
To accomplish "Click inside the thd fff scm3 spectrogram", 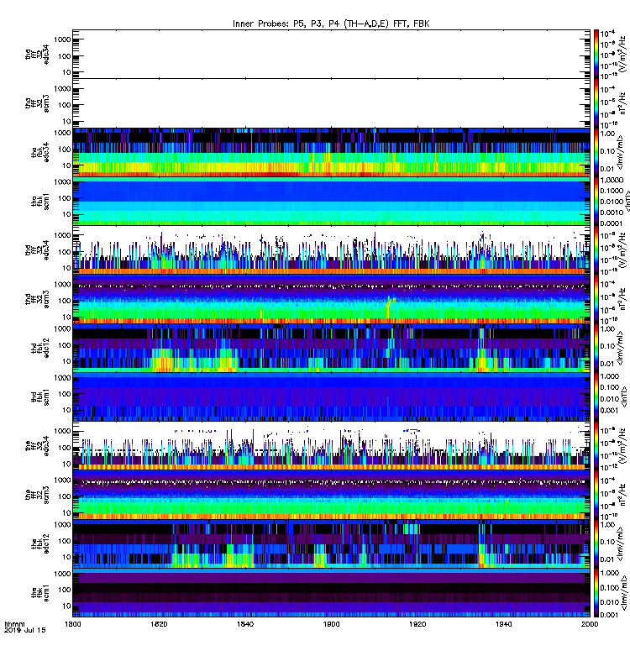I will [331, 299].
